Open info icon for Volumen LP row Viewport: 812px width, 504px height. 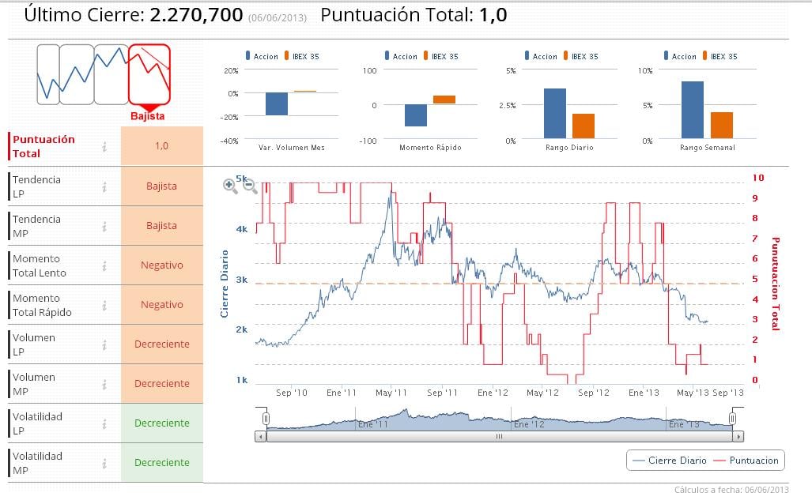point(104,344)
